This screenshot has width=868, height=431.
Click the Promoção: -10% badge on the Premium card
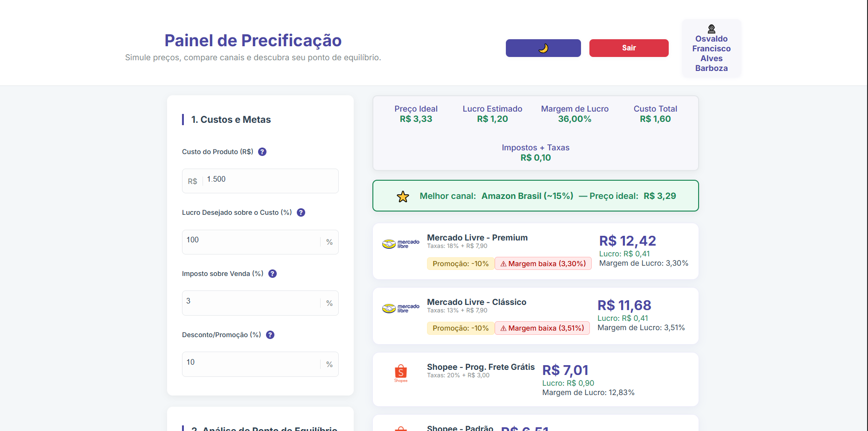[460, 263]
